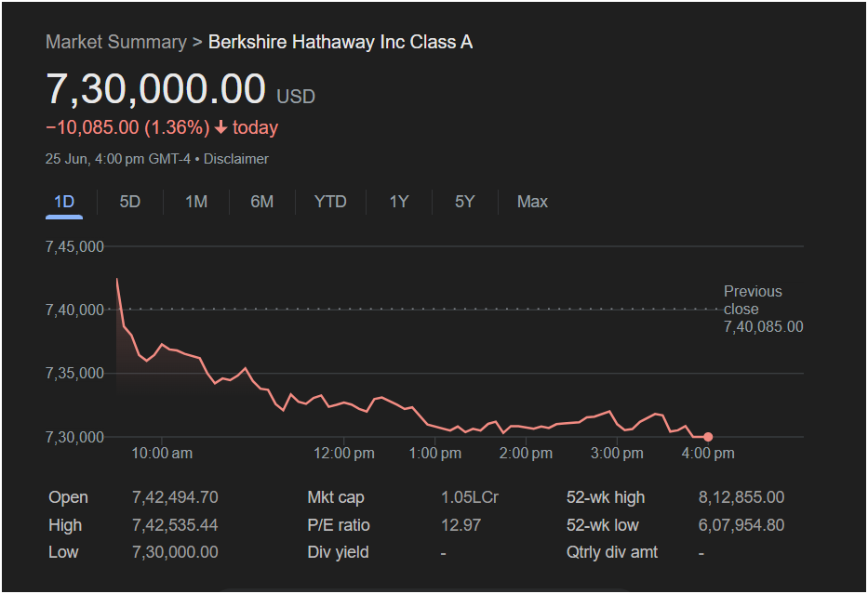Select the Max range tab
This screenshot has width=868, height=594.
[532, 202]
